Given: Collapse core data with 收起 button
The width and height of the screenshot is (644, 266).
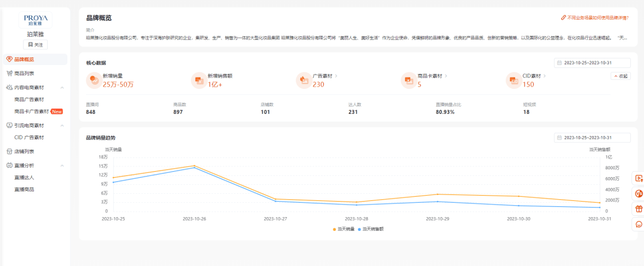Looking at the screenshot, I should tap(620, 76).
